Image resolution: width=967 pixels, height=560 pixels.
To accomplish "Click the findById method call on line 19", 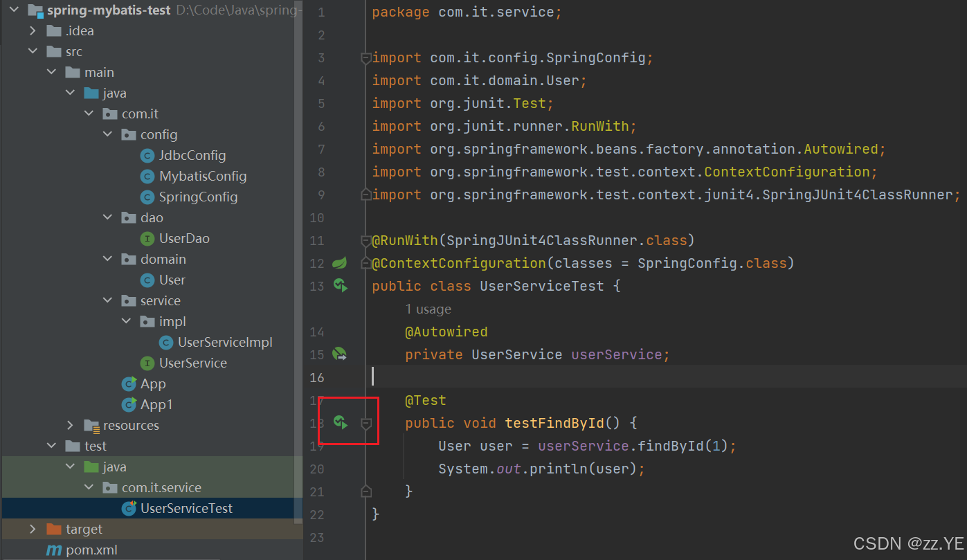I will point(671,446).
